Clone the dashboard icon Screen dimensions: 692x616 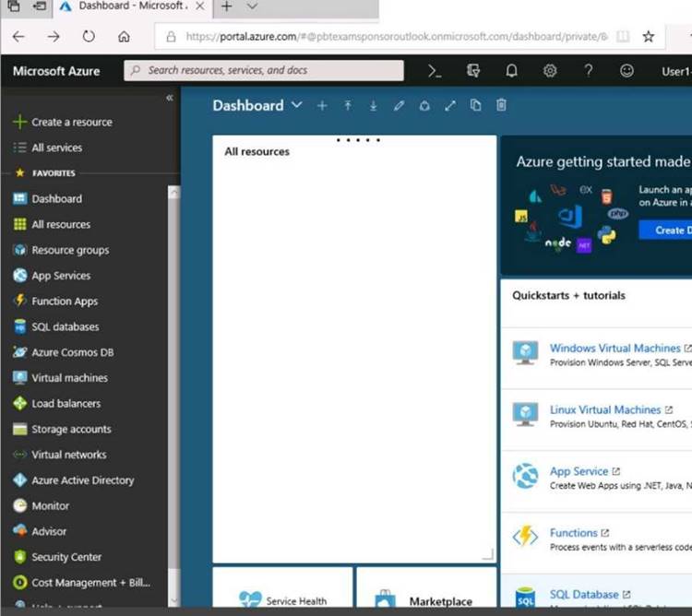click(476, 105)
